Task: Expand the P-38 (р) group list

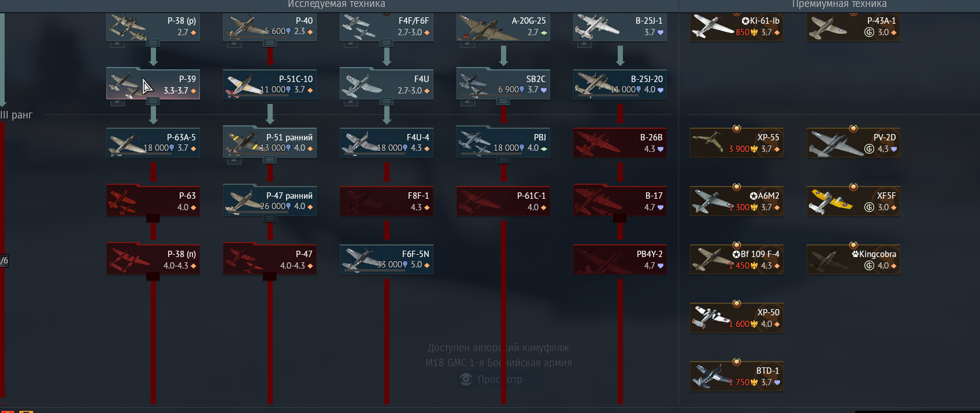Action: pyautogui.click(x=153, y=43)
